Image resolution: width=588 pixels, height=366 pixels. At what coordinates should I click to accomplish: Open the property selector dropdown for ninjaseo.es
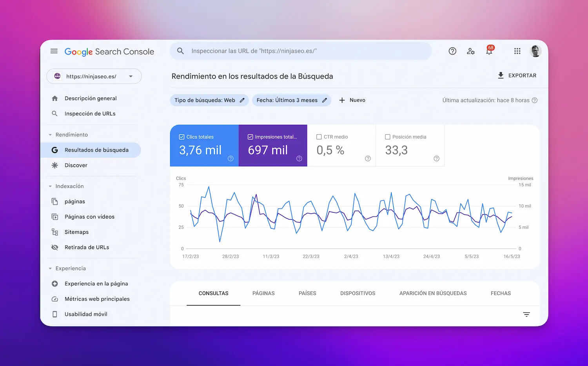point(131,76)
